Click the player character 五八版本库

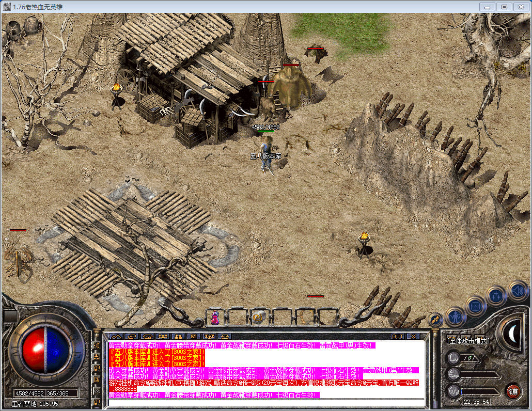(267, 154)
